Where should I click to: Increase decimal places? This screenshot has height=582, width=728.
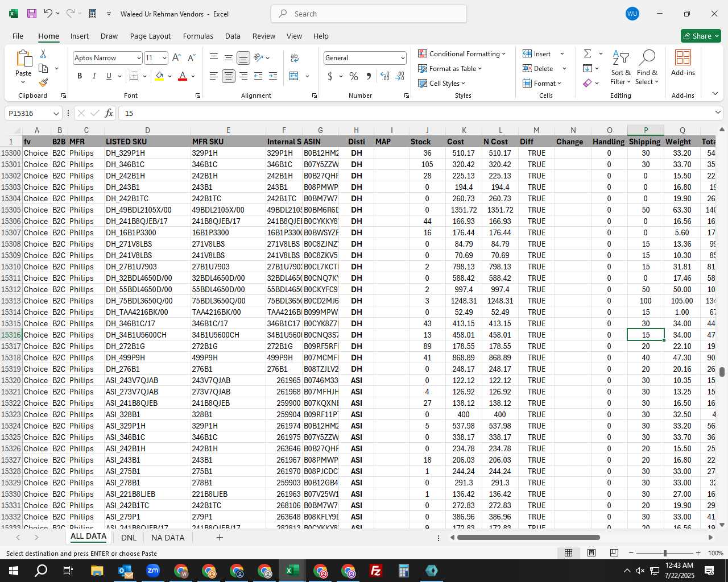pyautogui.click(x=385, y=76)
